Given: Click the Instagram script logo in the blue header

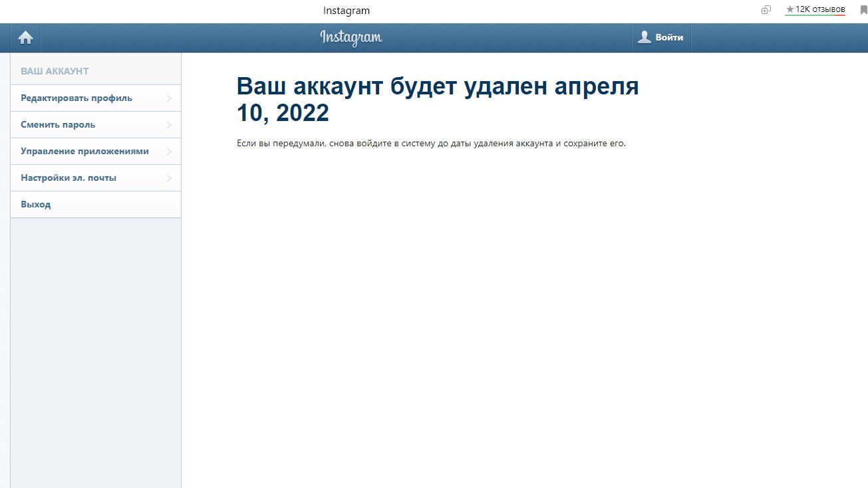Looking at the screenshot, I should click(351, 38).
